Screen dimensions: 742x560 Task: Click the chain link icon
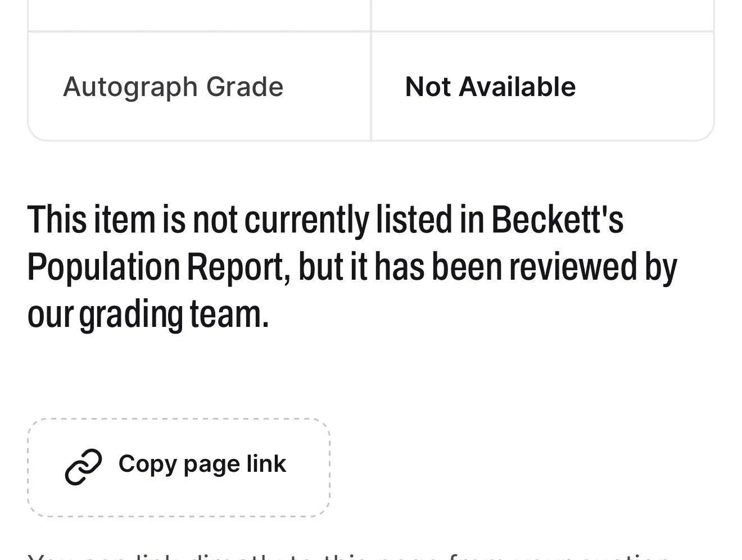(x=83, y=466)
